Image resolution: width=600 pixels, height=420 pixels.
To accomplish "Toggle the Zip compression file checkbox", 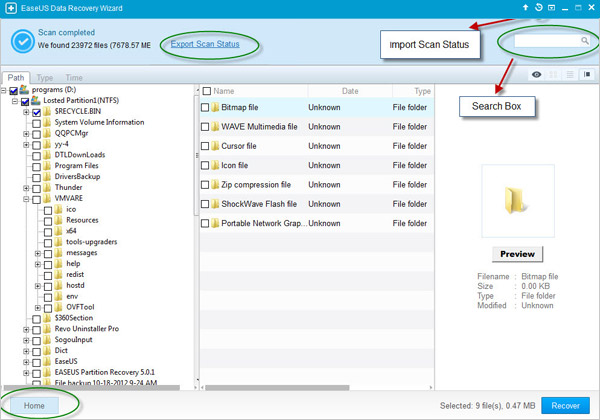I will (205, 185).
